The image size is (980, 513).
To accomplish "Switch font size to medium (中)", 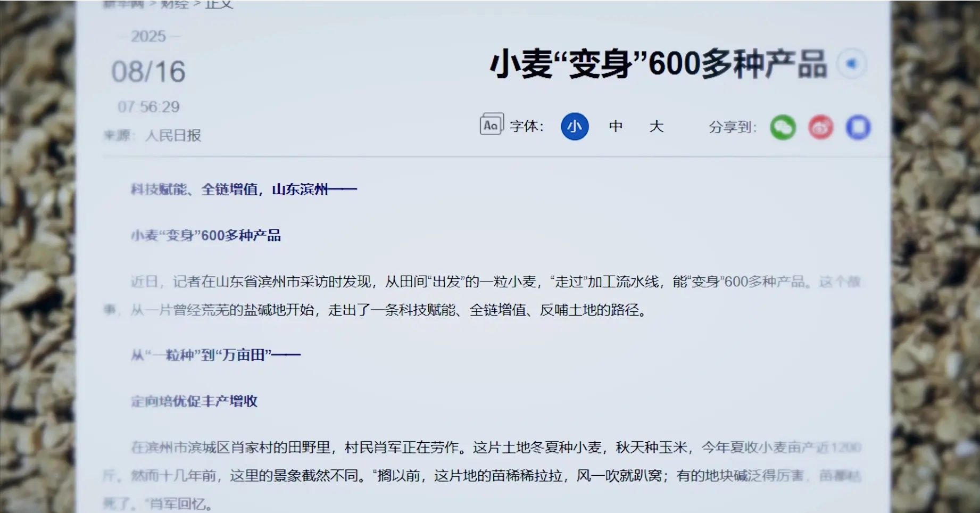I will tap(616, 126).
